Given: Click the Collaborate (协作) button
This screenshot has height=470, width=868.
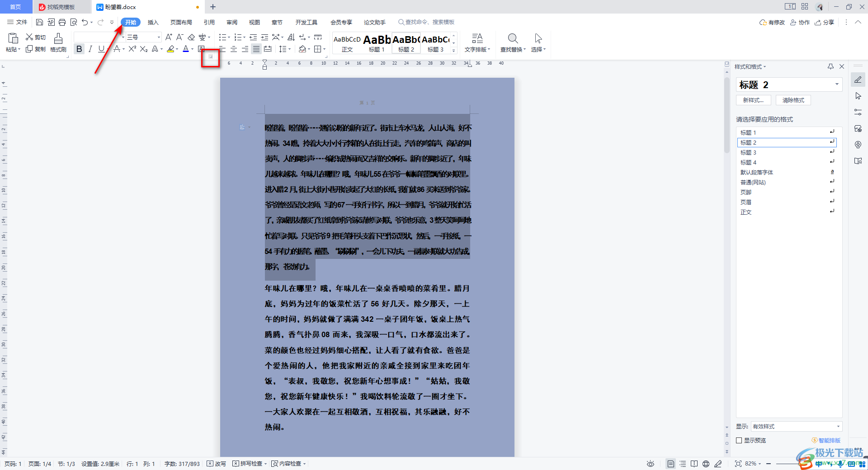Looking at the screenshot, I should pyautogui.click(x=800, y=22).
